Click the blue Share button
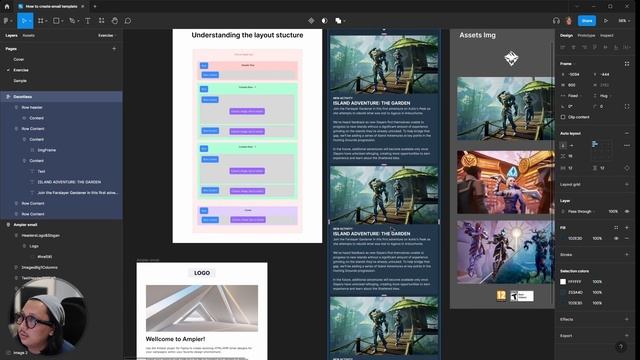Image resolution: width=640 pixels, height=360 pixels. pos(587,21)
